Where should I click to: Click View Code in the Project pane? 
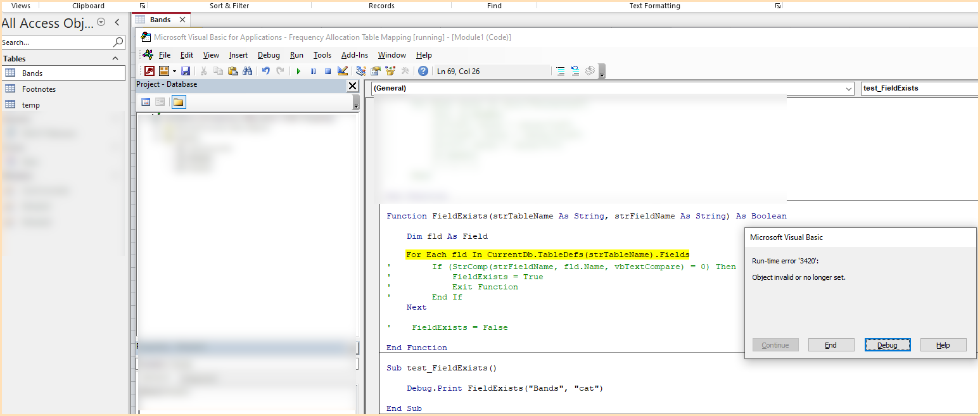tap(146, 102)
